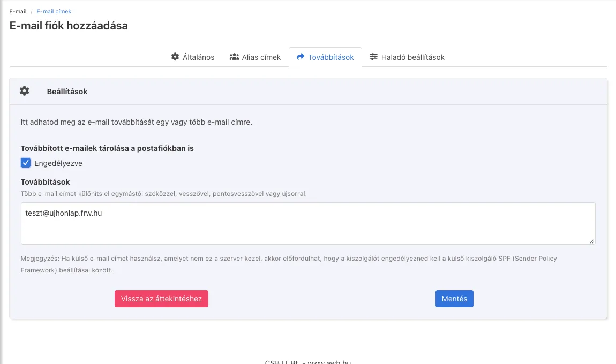The height and width of the screenshot is (364, 616).
Task: Click the 'Továbbított e-mailek tárolása a postafiókban is' label
Action: pyautogui.click(x=107, y=148)
